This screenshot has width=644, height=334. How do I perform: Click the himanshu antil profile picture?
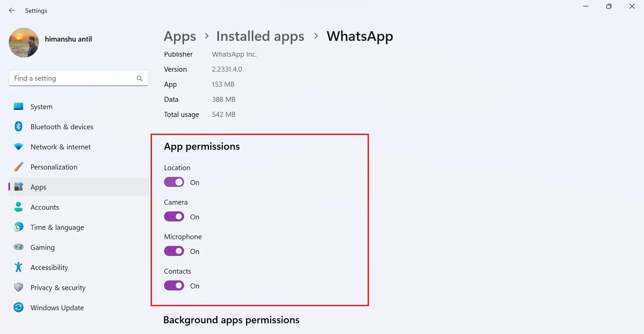click(x=23, y=43)
